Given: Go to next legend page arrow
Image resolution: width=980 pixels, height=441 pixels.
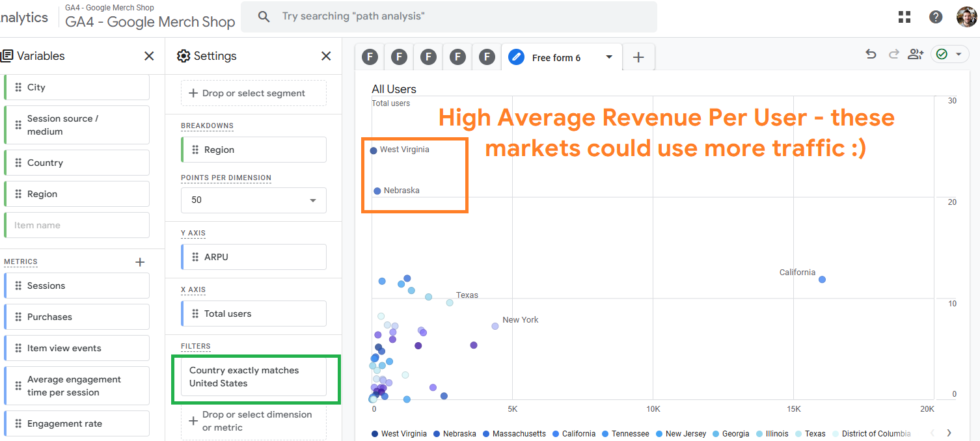Looking at the screenshot, I should (x=949, y=433).
